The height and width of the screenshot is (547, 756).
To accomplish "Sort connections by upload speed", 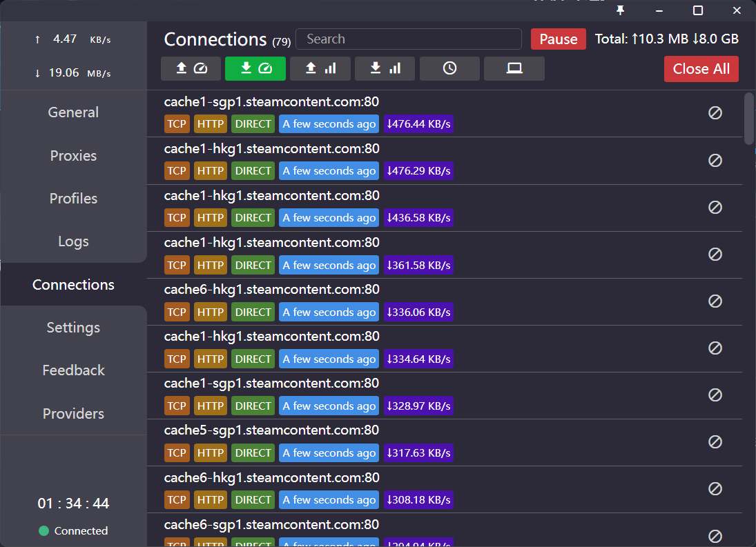I will pos(191,68).
